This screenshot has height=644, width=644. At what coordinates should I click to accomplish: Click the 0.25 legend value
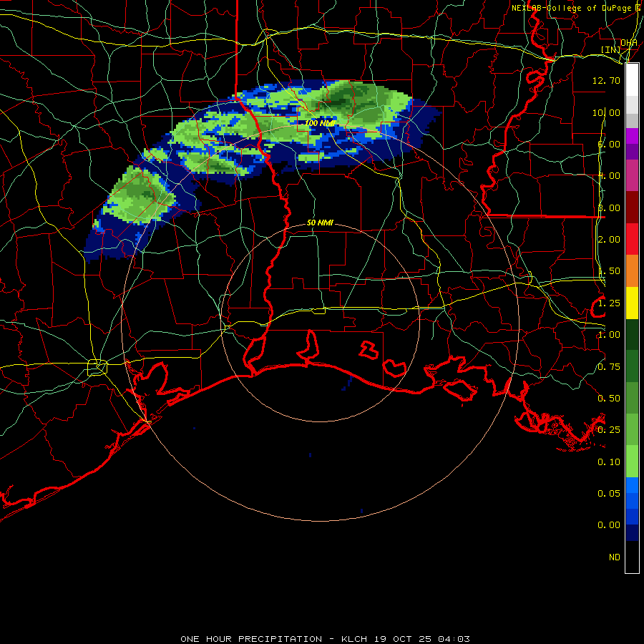click(609, 430)
